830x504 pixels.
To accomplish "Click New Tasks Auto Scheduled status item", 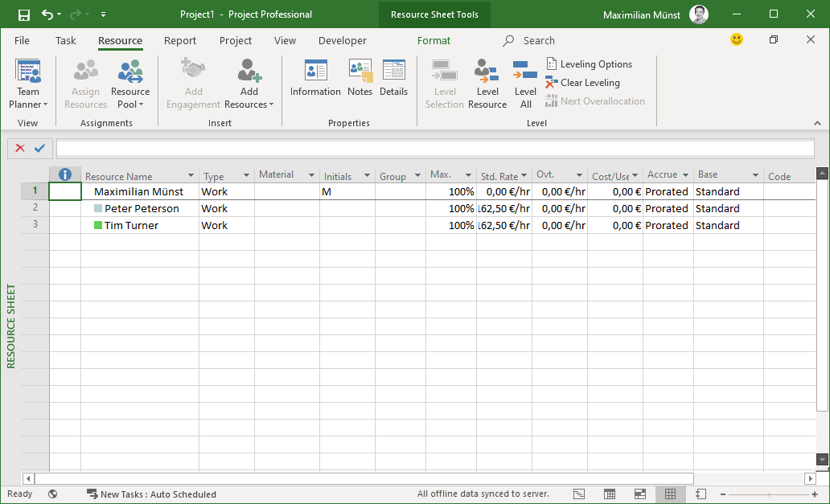I will pyautogui.click(x=152, y=494).
